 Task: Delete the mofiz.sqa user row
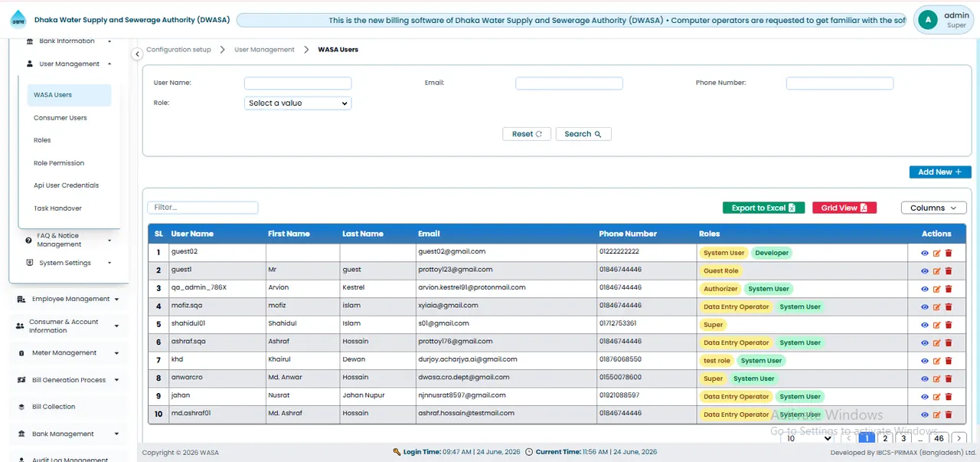(x=949, y=306)
